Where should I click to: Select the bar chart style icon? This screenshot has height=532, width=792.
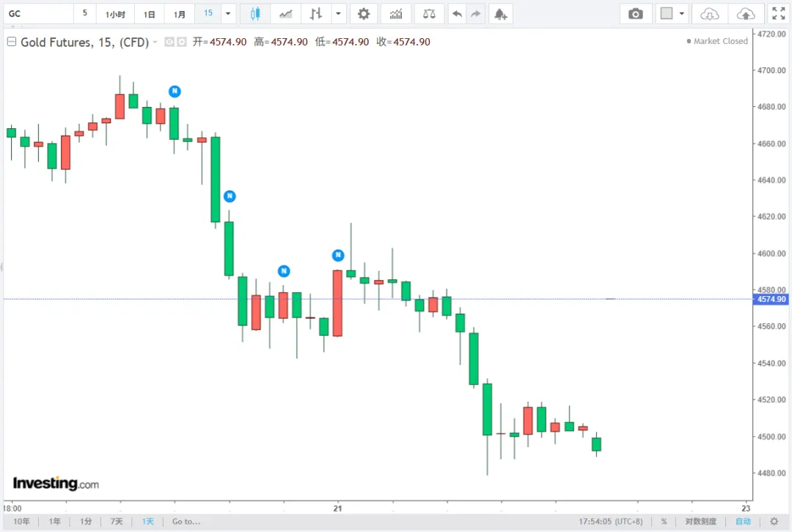click(316, 14)
